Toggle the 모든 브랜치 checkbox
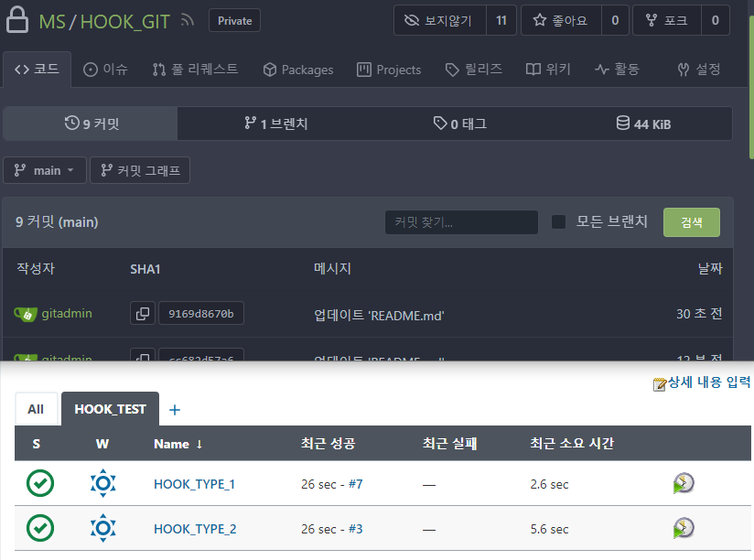Screen dimensions: 754x560 (x=558, y=221)
